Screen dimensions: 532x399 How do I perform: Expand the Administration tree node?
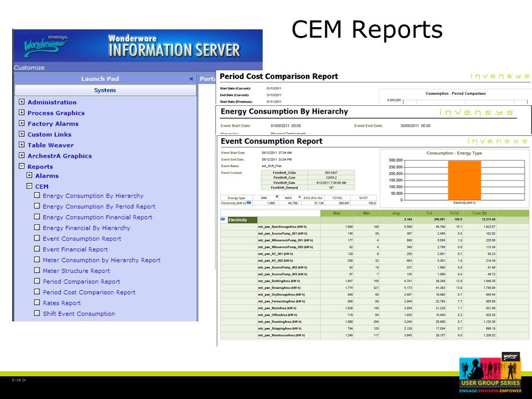click(22, 102)
